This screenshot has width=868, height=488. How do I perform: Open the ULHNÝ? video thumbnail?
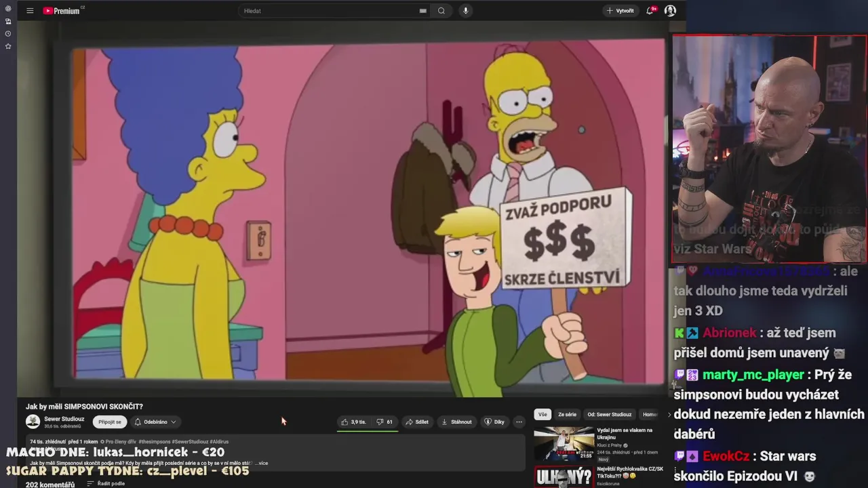coord(564,476)
